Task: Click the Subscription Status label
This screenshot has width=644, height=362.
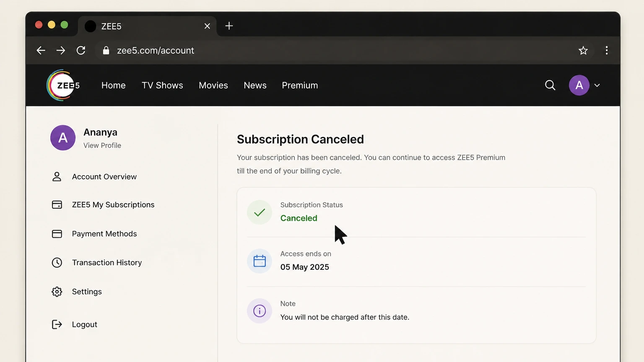Action: (x=312, y=205)
